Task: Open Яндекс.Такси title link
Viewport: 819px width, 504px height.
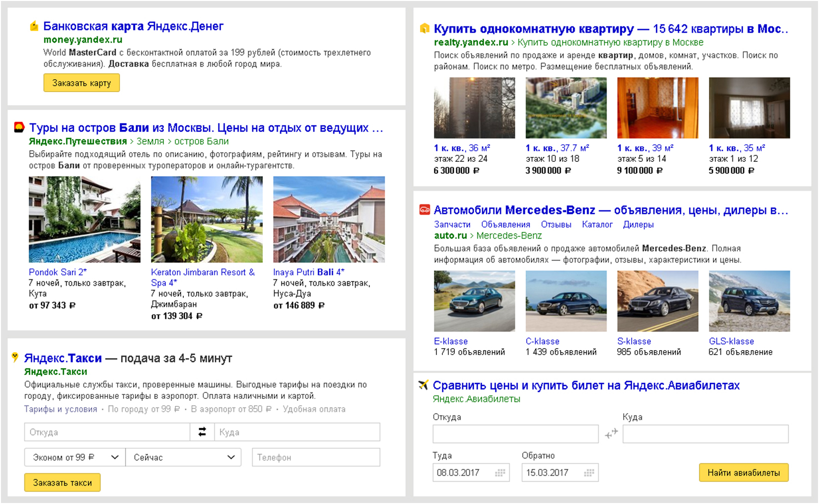Action: (x=63, y=358)
